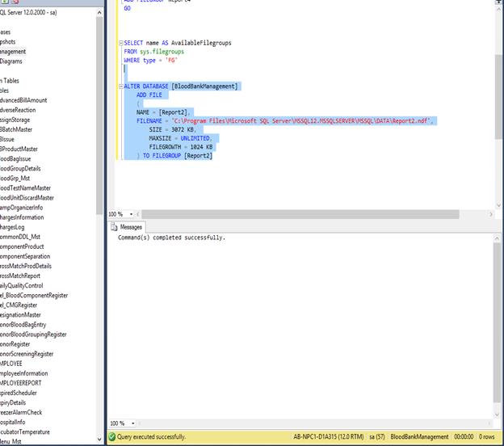
Task: Open the editor zoom 100 % dropdown
Action: tap(131, 214)
